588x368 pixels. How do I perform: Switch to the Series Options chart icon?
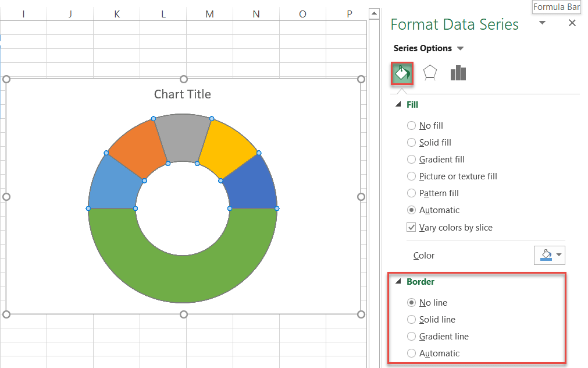pos(458,72)
